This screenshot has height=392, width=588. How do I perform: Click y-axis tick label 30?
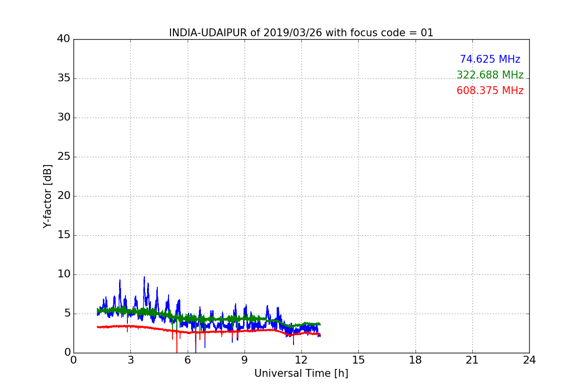pyautogui.click(x=64, y=118)
